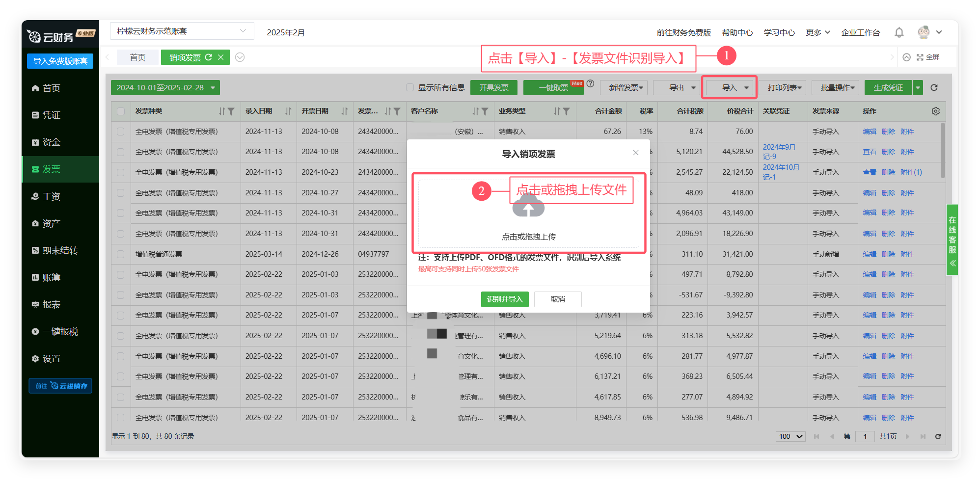Open the page size 100 dropdown
Screen dimensions: 980x479
coord(790,436)
